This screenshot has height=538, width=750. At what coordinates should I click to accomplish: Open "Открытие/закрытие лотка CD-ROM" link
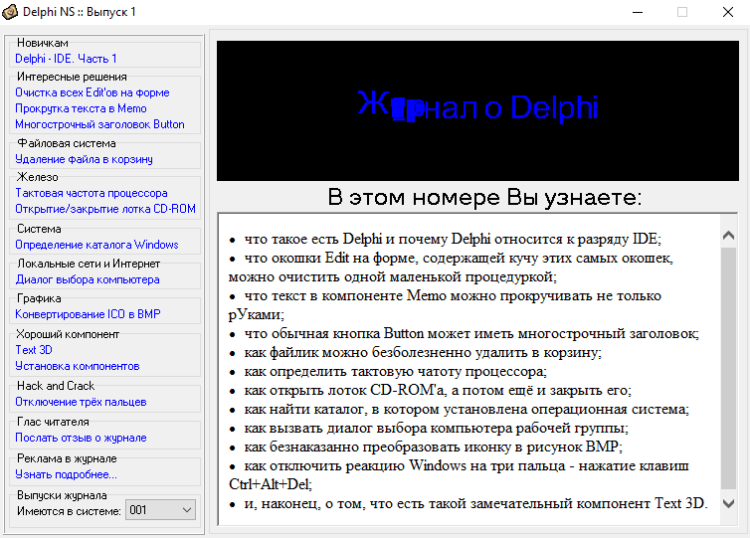pos(105,209)
